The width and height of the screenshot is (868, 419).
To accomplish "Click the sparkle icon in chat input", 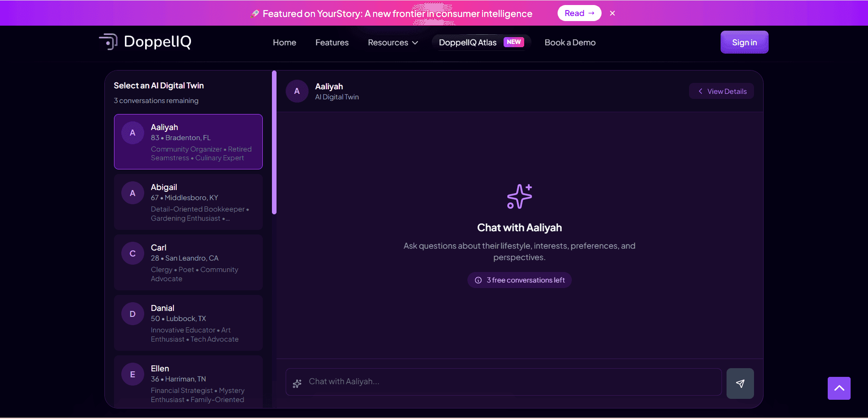I will coord(298,383).
